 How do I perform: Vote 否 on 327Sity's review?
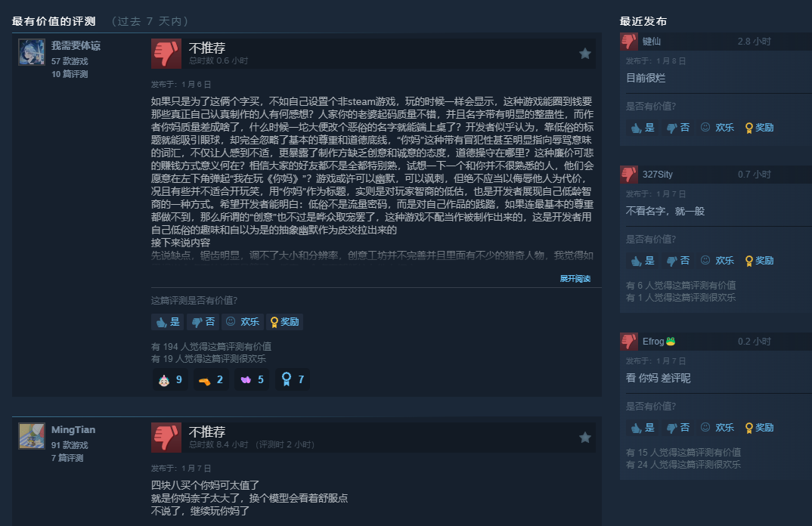coord(678,261)
